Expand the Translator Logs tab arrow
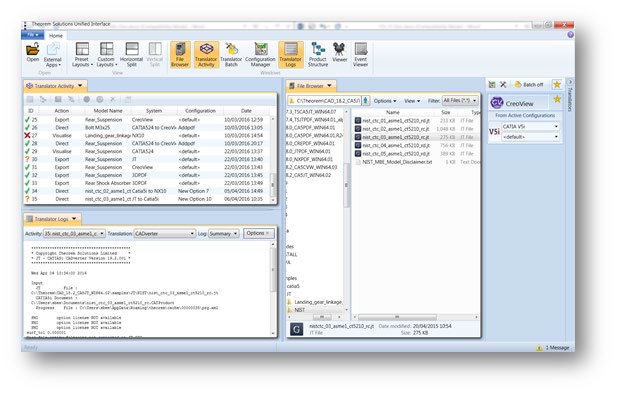The image size is (617, 394). coord(74,218)
